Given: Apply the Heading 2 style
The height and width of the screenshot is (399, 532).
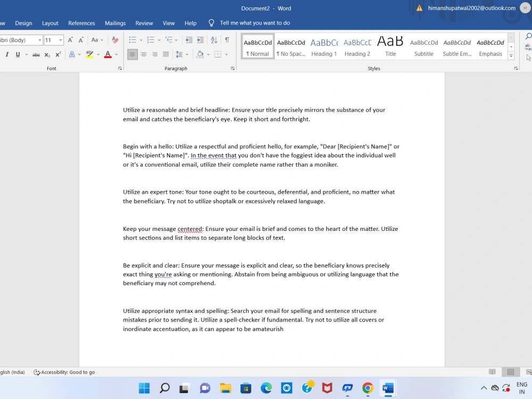Looking at the screenshot, I should (x=358, y=47).
